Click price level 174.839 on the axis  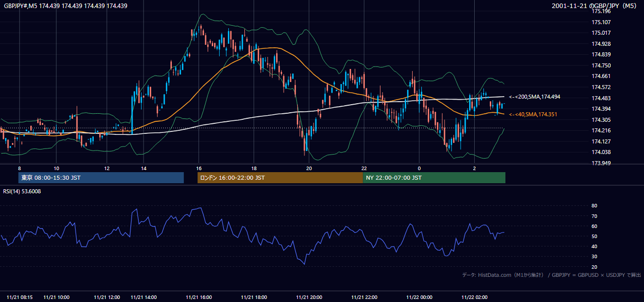coord(601,54)
